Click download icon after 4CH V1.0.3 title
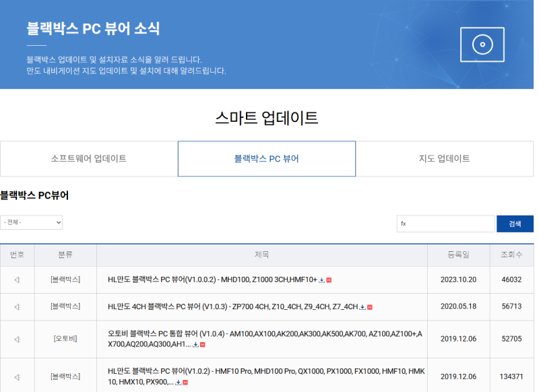 coord(362,307)
